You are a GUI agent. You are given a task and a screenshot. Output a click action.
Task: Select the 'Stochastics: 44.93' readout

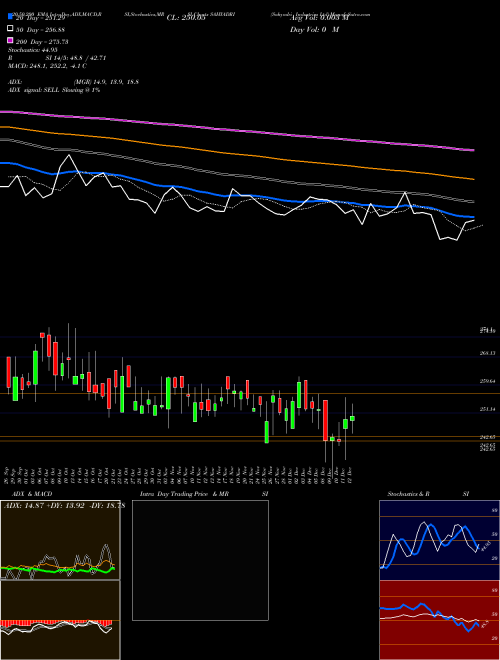coord(33,50)
